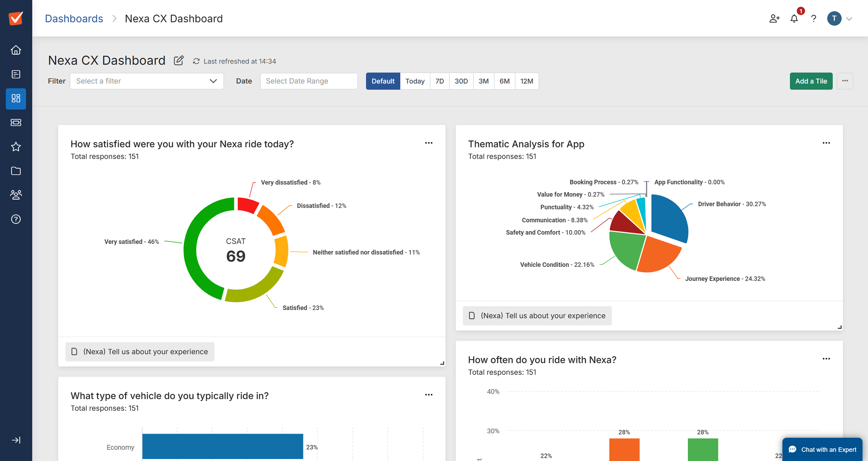Open the Contacts people icon in sidebar

point(16,195)
